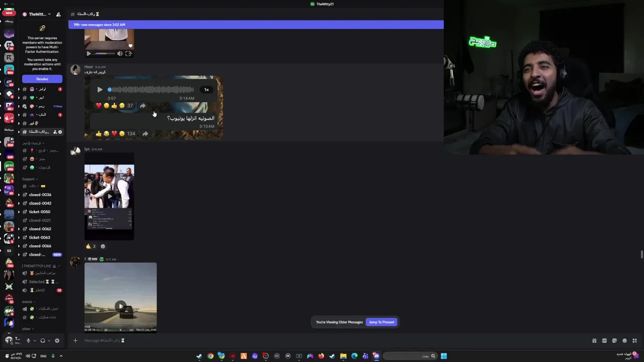644x362 pixels.
Task: Click the Discord icon in the taskbar
Action: point(376,356)
